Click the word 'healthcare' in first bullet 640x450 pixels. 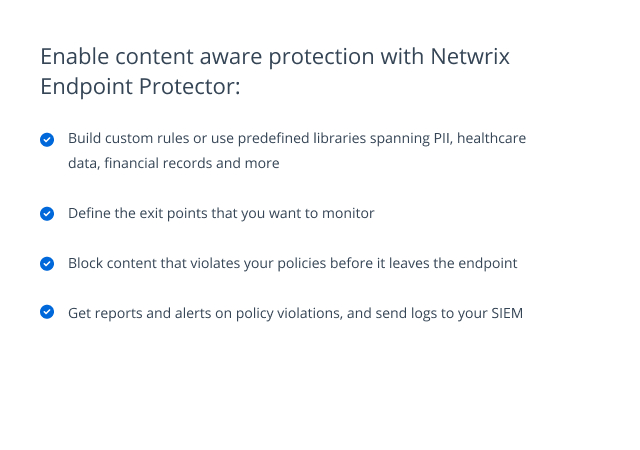coord(491,138)
